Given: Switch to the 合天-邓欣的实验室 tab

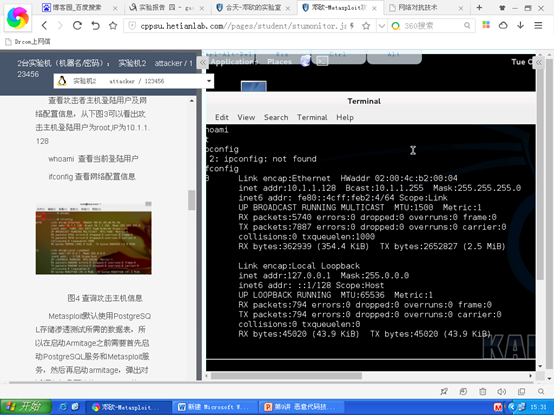Looking at the screenshot, I should (x=253, y=7).
